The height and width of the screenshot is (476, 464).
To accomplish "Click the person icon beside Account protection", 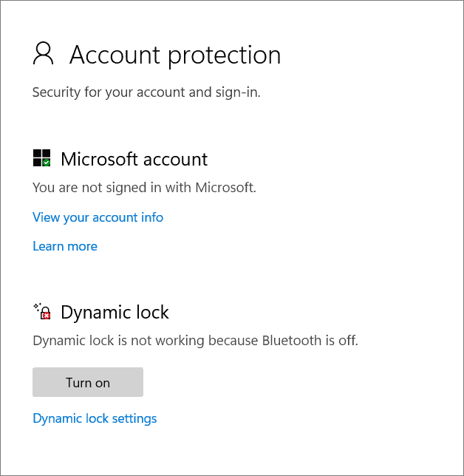I will 44,53.
